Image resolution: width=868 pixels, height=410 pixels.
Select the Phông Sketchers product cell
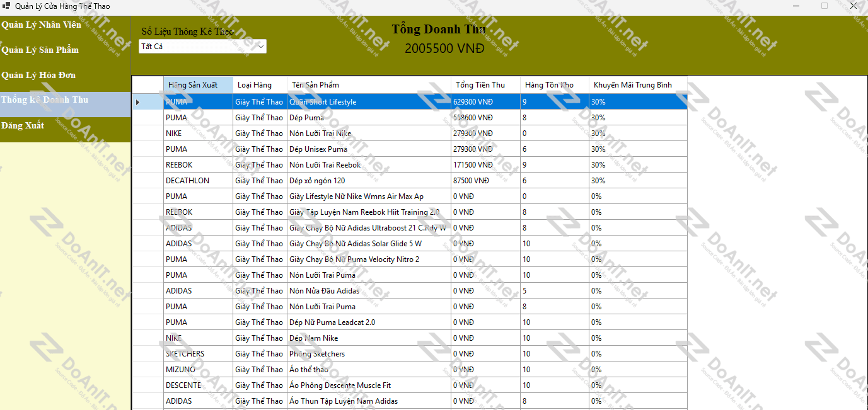[x=369, y=354]
